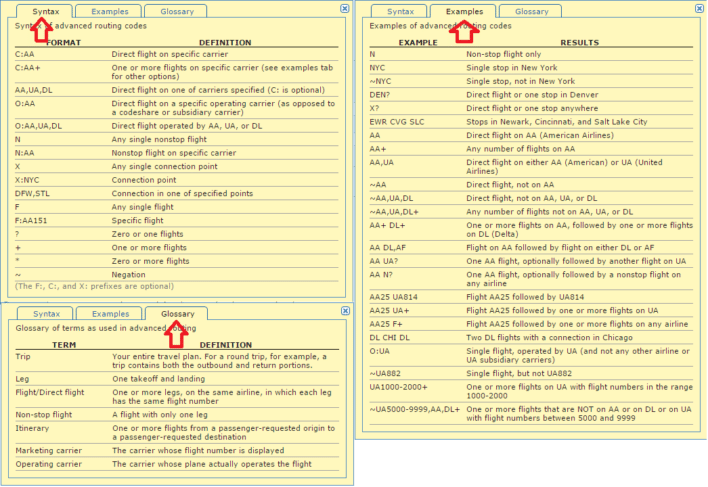Click the 'Flight/Direct flight' glossary term

tap(50, 392)
